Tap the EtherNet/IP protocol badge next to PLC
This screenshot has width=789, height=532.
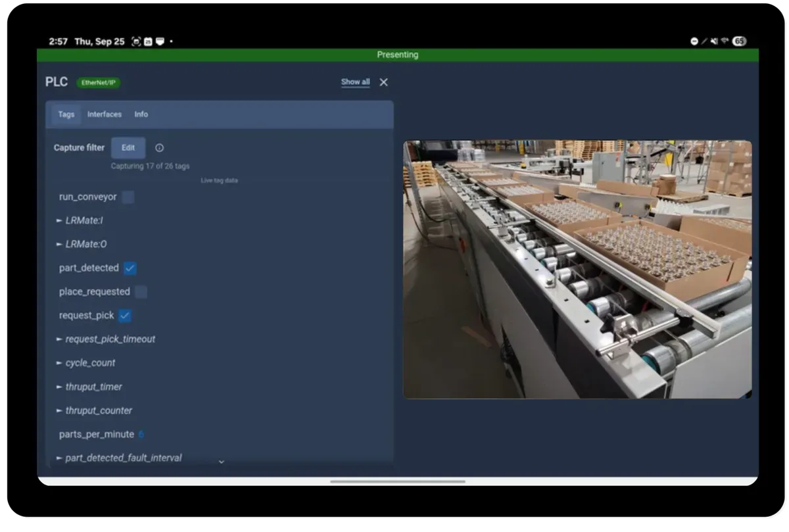point(99,83)
